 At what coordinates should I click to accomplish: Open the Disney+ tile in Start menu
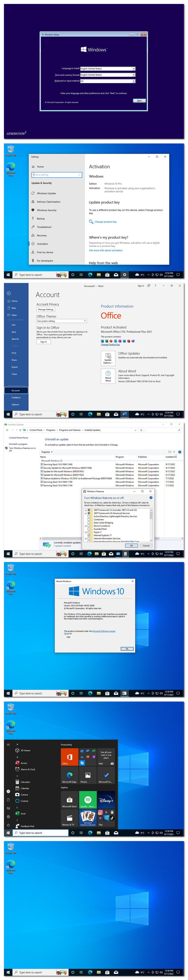106,799
